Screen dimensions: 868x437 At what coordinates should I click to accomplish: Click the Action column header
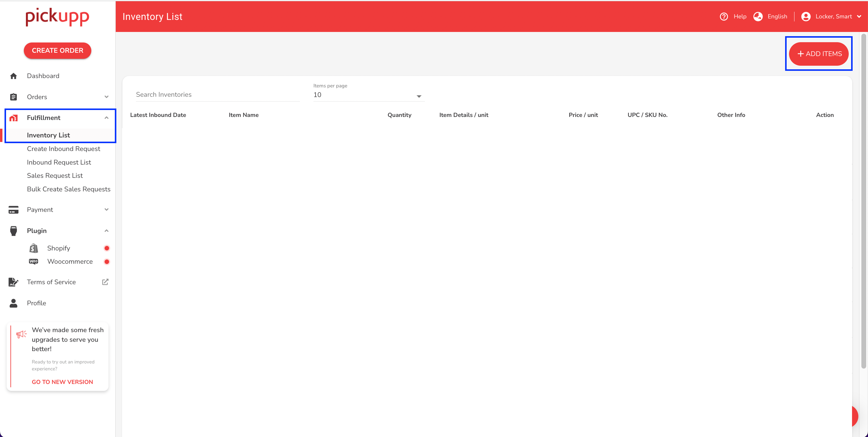click(825, 115)
